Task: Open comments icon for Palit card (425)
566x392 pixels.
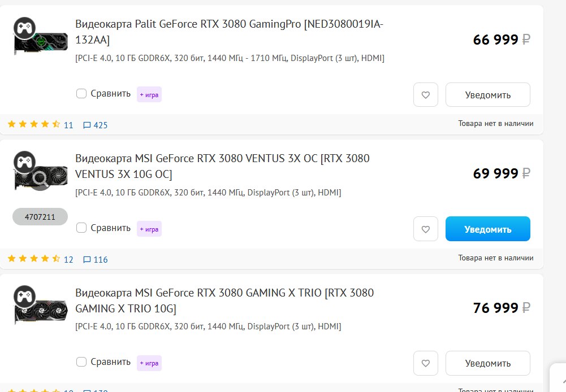Action: pos(87,125)
